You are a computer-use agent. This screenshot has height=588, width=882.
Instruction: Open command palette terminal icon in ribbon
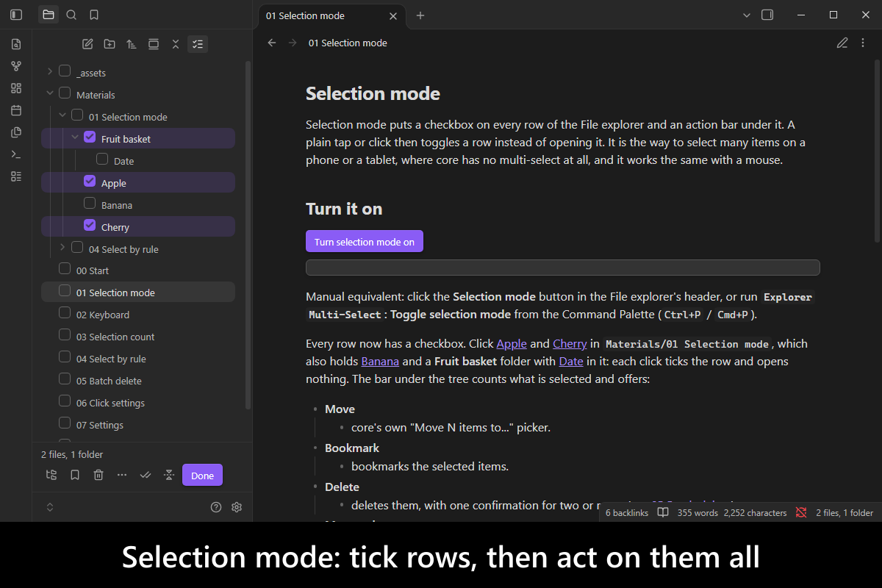click(x=16, y=154)
